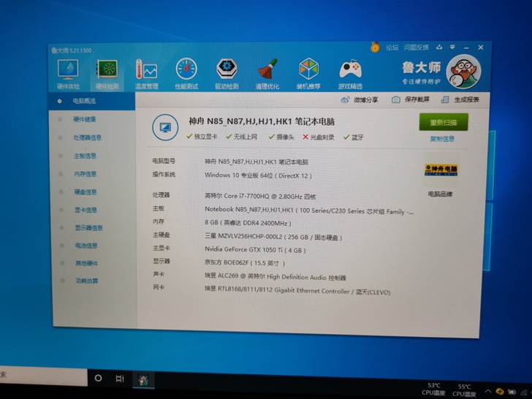Select 电池信息 in sidebar
Image resolution: width=532 pixels, height=399 pixels.
[x=86, y=246]
